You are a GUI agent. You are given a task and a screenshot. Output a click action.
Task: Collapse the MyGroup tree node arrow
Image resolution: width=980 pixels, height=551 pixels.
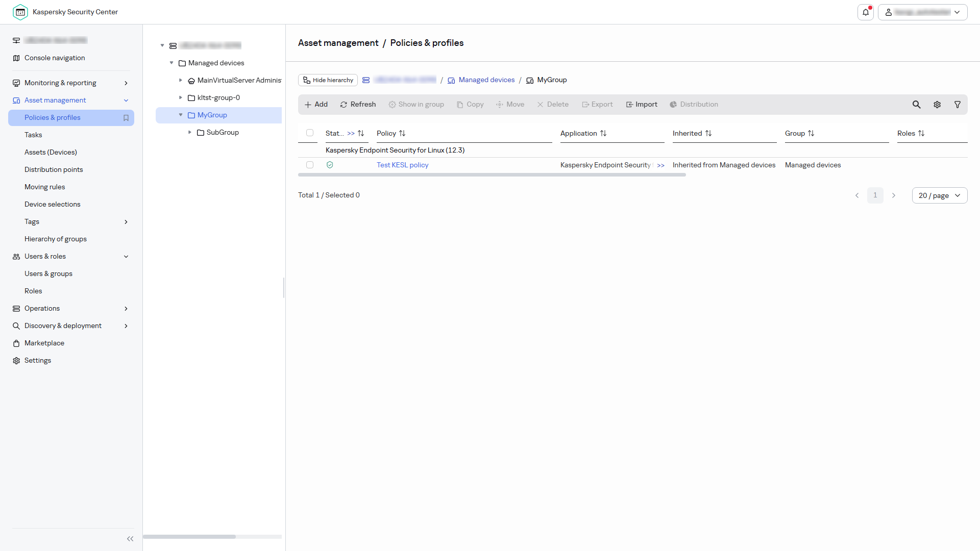[x=181, y=115]
